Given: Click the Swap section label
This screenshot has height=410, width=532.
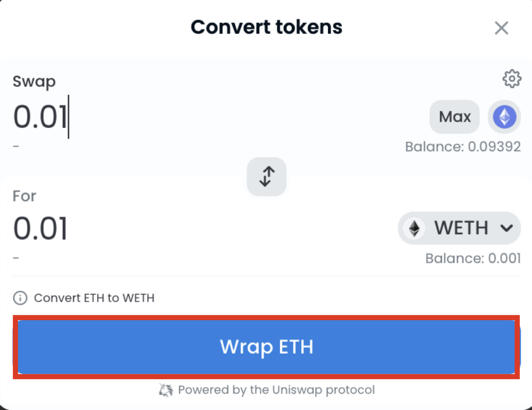Looking at the screenshot, I should click(34, 82).
